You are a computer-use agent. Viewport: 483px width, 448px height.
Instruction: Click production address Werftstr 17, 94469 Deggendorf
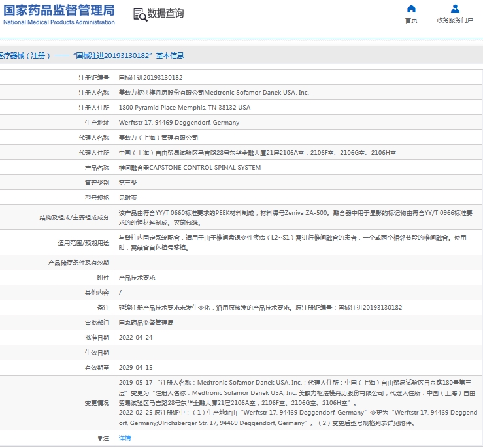179,123
